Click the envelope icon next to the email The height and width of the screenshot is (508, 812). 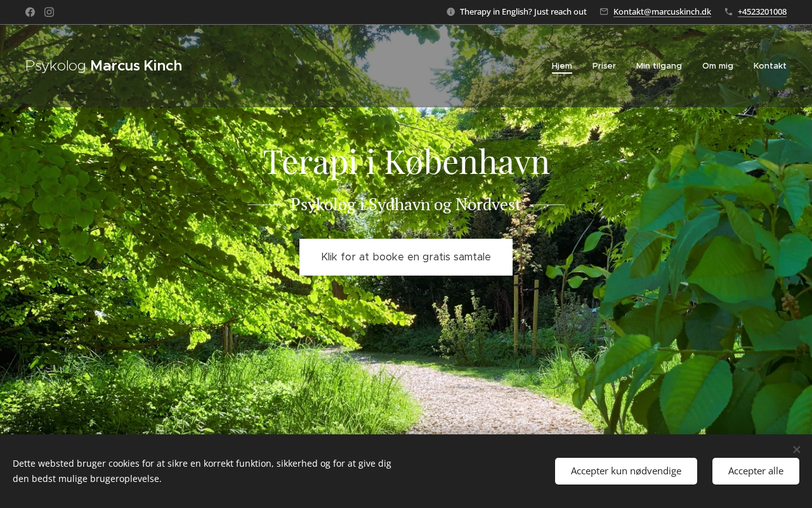click(x=604, y=11)
